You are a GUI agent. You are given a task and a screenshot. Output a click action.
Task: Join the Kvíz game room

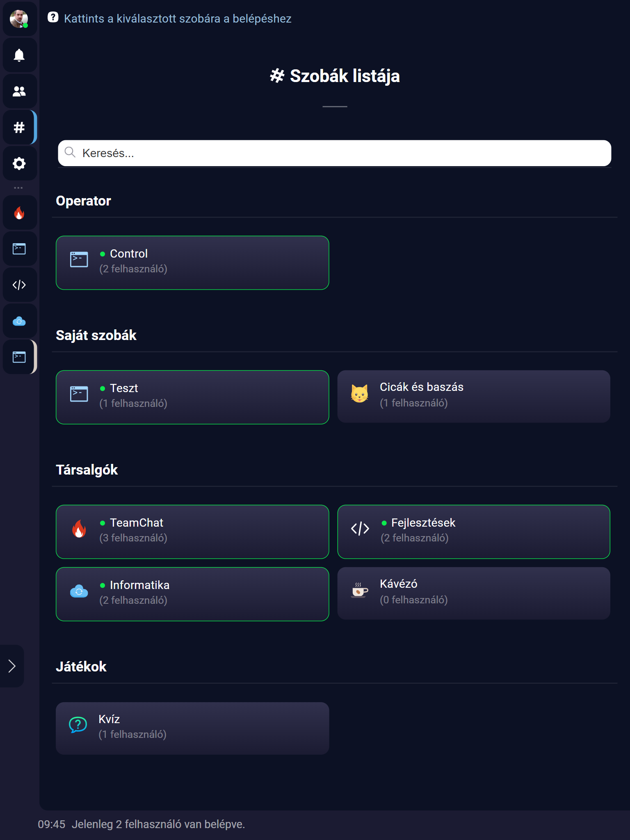coord(192,728)
